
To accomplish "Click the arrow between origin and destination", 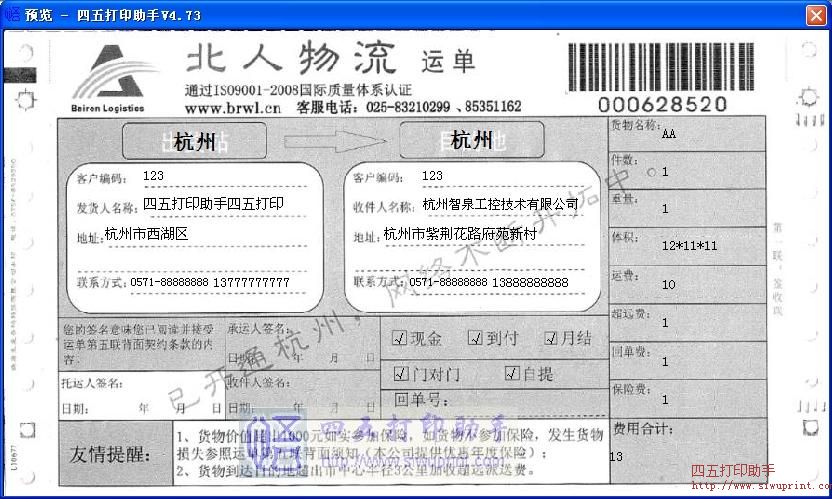I will 335,141.
